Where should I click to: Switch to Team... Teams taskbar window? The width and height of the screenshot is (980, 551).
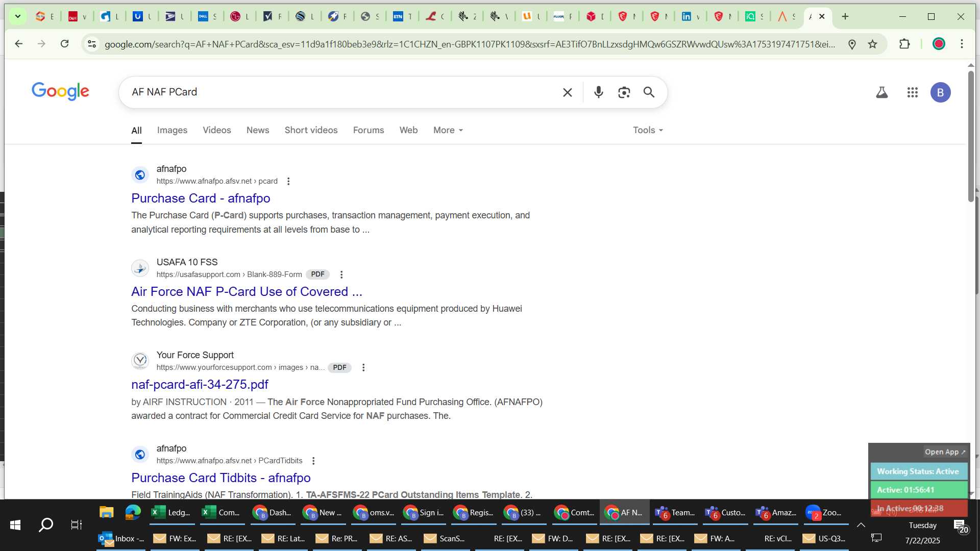point(675,512)
